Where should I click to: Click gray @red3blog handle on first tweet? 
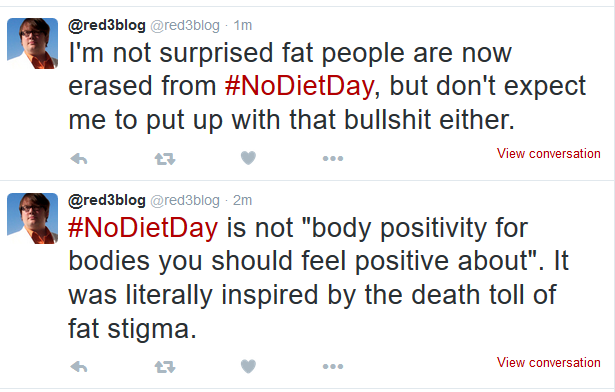tap(185, 26)
